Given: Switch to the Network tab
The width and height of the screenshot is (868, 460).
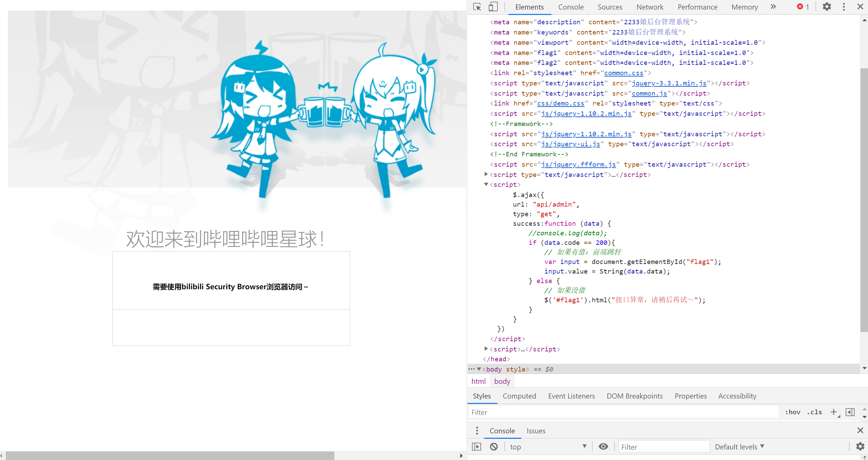Looking at the screenshot, I should (x=650, y=7).
